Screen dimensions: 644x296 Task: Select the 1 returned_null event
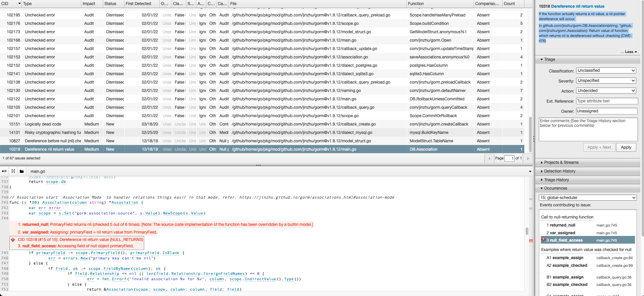coord(588,225)
